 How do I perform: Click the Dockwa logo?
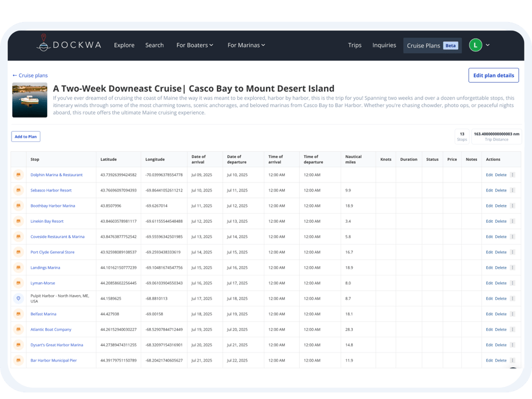click(x=69, y=43)
